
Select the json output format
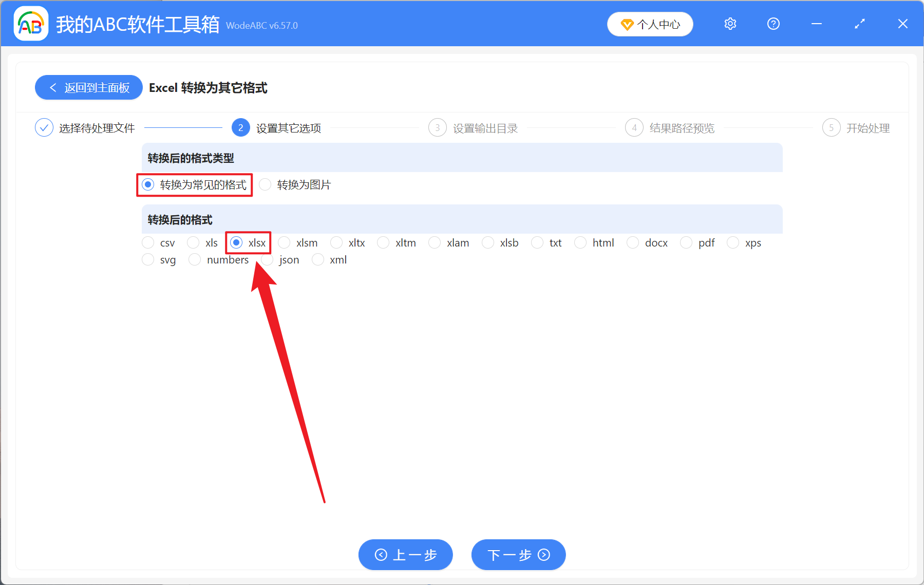[x=267, y=260]
